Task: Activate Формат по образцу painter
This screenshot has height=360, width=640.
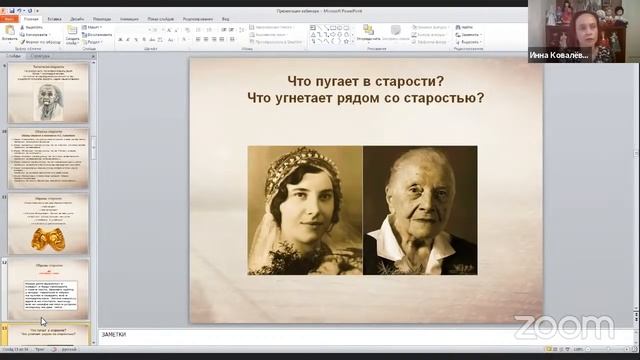Action: point(40,42)
